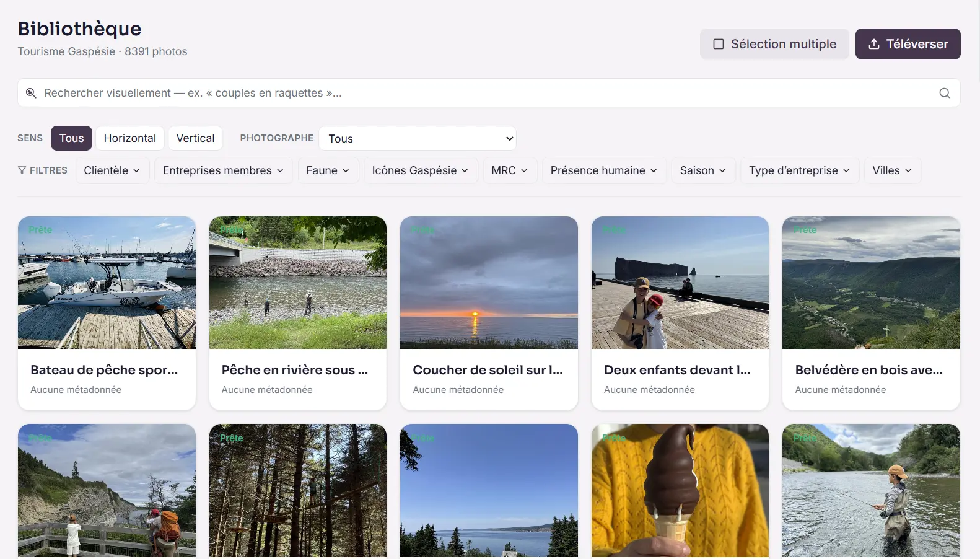
Task: Open the Faune filter dropdown
Action: (x=328, y=170)
